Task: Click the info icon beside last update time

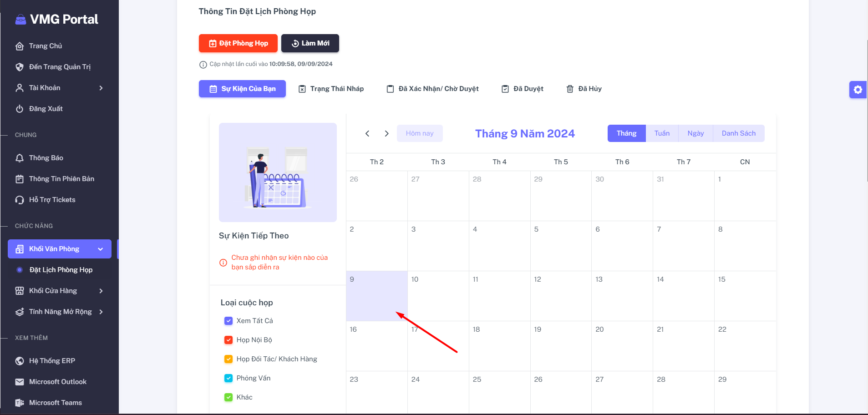Action: coord(203,65)
